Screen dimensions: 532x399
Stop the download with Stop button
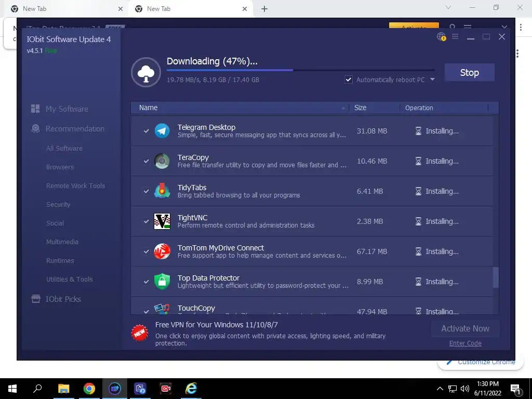[x=470, y=72]
